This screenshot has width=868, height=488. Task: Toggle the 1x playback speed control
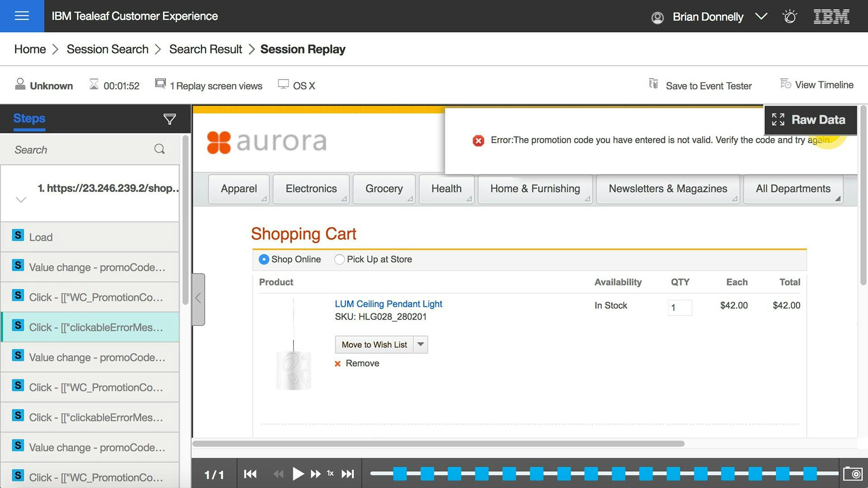coord(330,474)
